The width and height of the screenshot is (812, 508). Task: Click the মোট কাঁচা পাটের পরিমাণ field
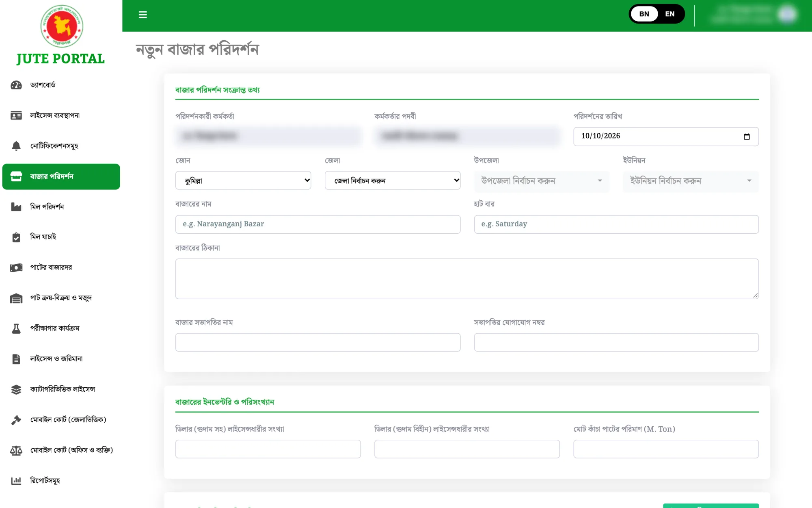click(x=666, y=449)
